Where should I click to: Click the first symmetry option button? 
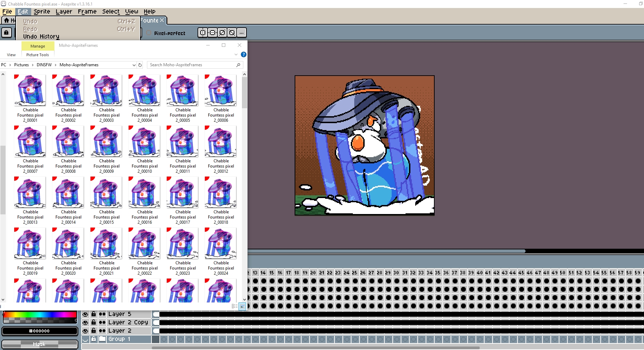[x=203, y=33]
